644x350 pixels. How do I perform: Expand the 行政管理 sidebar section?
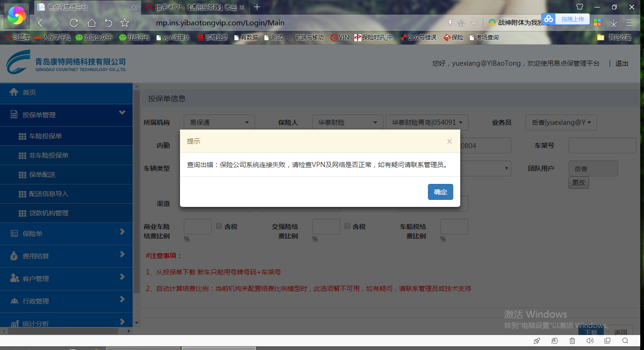tap(67, 301)
